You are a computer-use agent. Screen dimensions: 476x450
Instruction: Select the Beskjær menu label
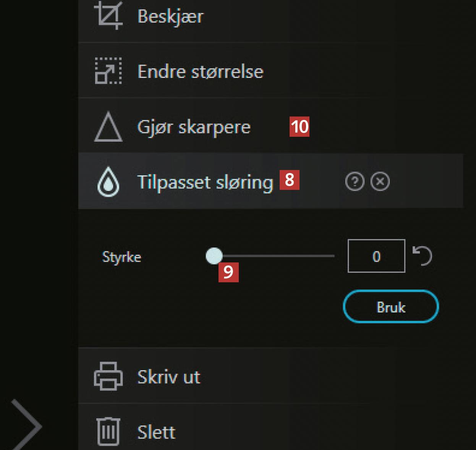170,16
